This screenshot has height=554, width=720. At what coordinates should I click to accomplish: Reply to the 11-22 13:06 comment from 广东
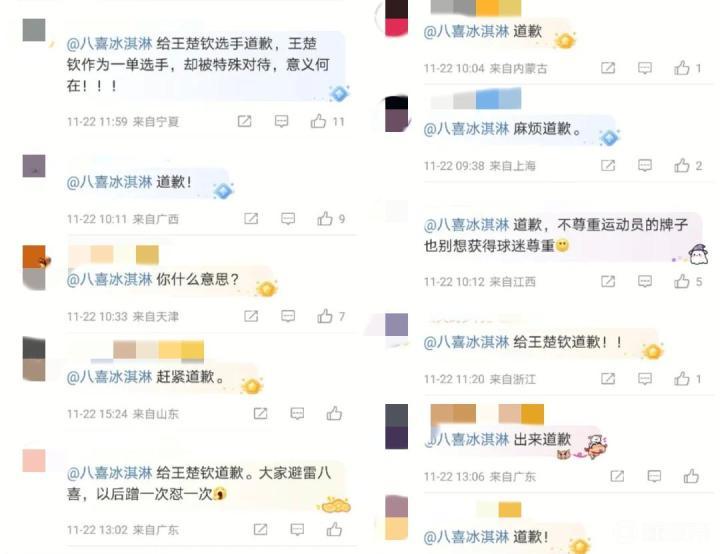(x=654, y=476)
